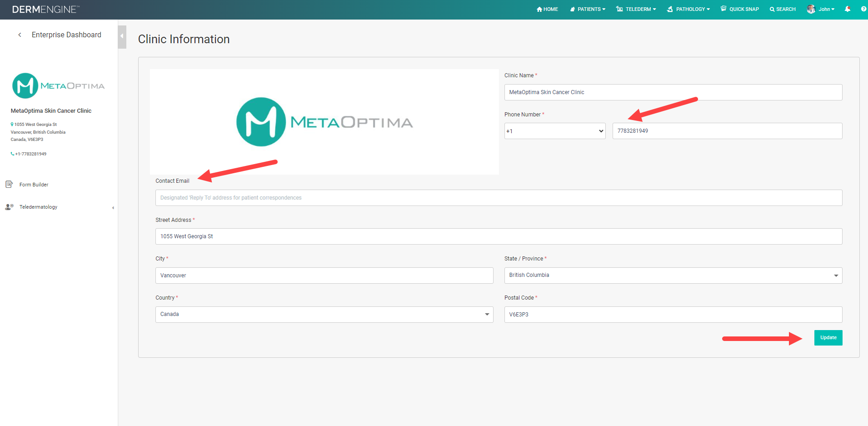Open Form Builder from sidebar
The image size is (868, 426).
(34, 185)
